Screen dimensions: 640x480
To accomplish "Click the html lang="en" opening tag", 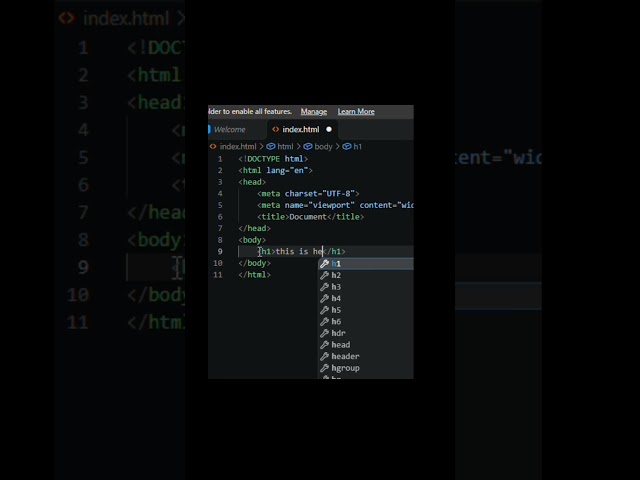I will (x=276, y=170).
